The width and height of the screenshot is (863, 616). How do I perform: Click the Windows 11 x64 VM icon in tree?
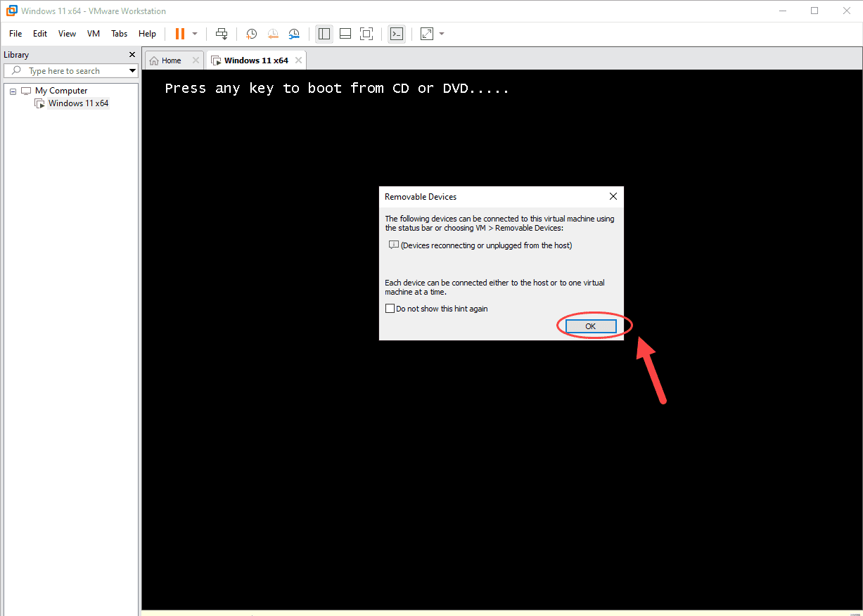40,103
